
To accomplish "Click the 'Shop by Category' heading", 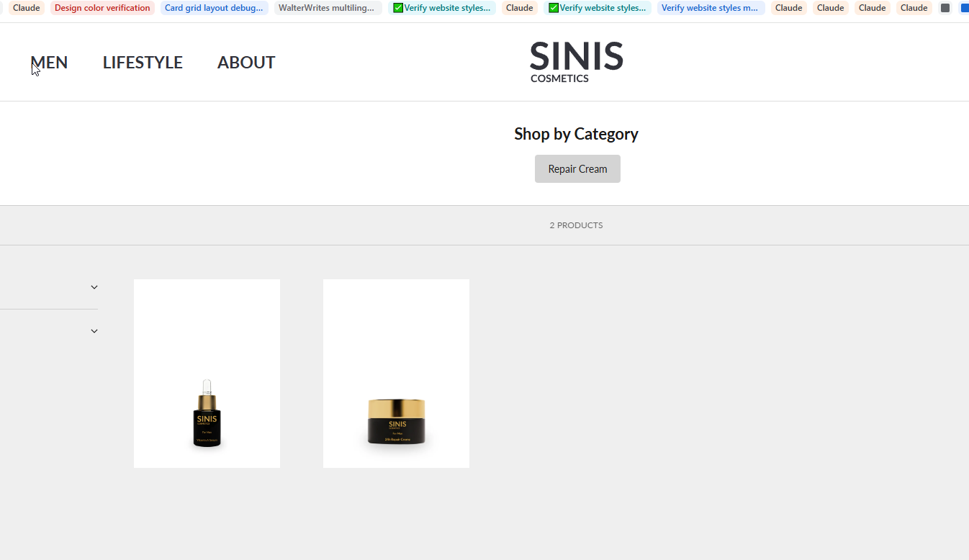I will (576, 134).
